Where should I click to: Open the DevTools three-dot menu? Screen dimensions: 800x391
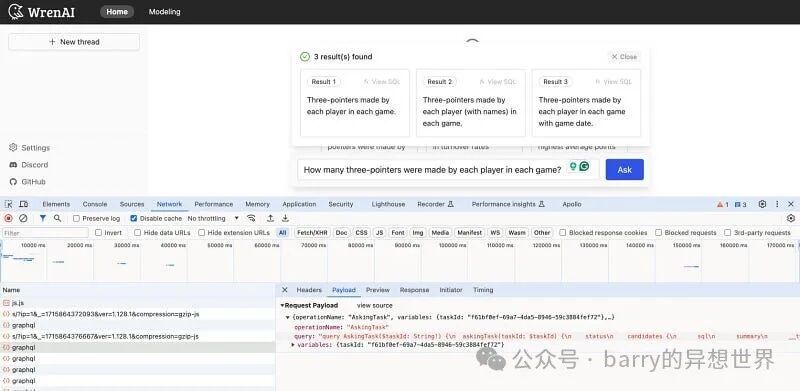click(x=777, y=204)
